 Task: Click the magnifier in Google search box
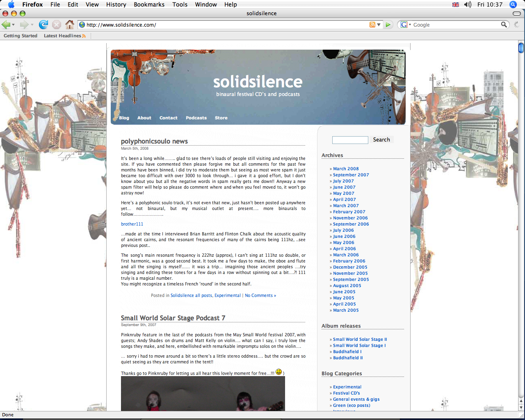[504, 25]
